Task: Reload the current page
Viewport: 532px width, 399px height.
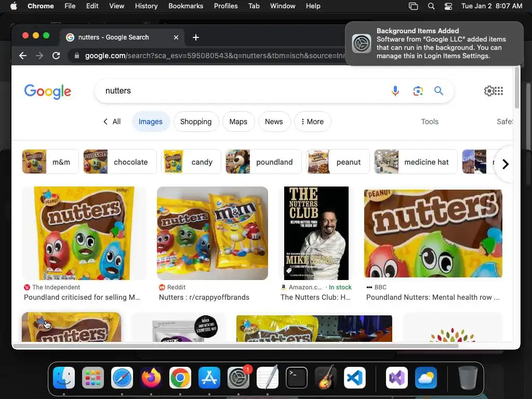Action: pyautogui.click(x=56, y=56)
